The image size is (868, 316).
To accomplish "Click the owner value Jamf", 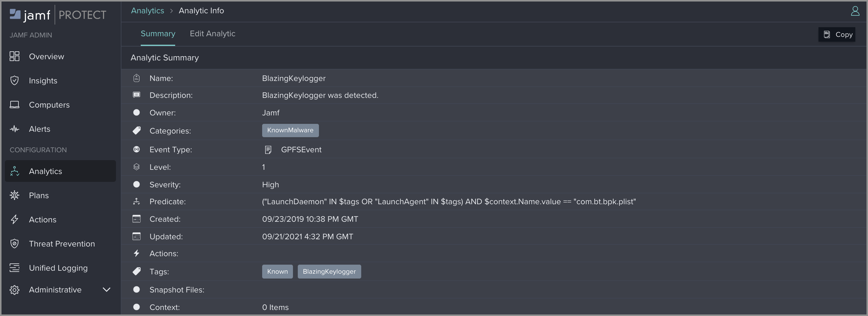I will click(271, 112).
